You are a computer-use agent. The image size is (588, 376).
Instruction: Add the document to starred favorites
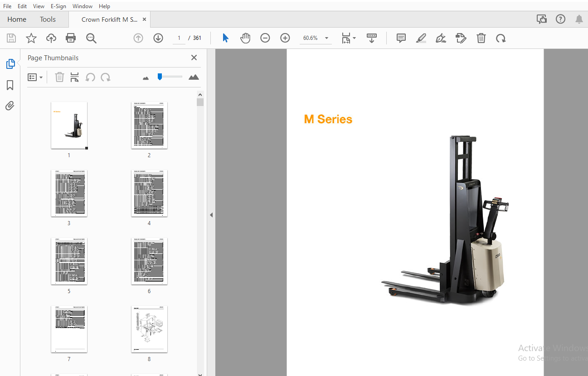pos(31,38)
